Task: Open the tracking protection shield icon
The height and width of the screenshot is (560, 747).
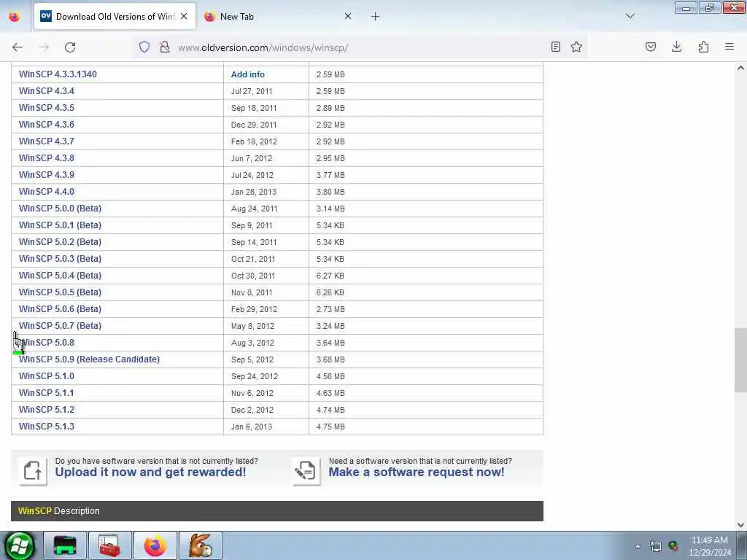Action: point(144,47)
